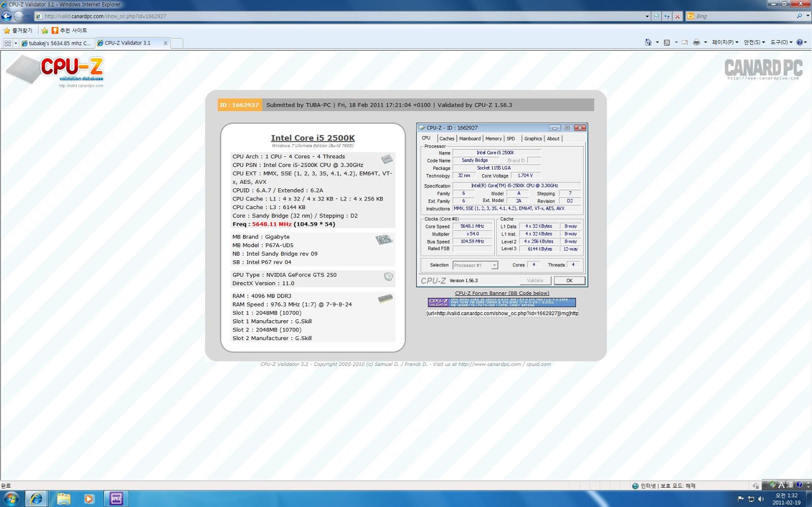Click the CANARD PC logo
812x507 pixels.
click(x=763, y=69)
